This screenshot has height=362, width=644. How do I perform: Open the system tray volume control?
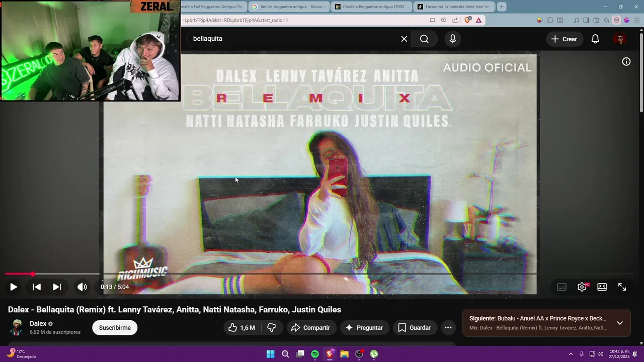600,354
